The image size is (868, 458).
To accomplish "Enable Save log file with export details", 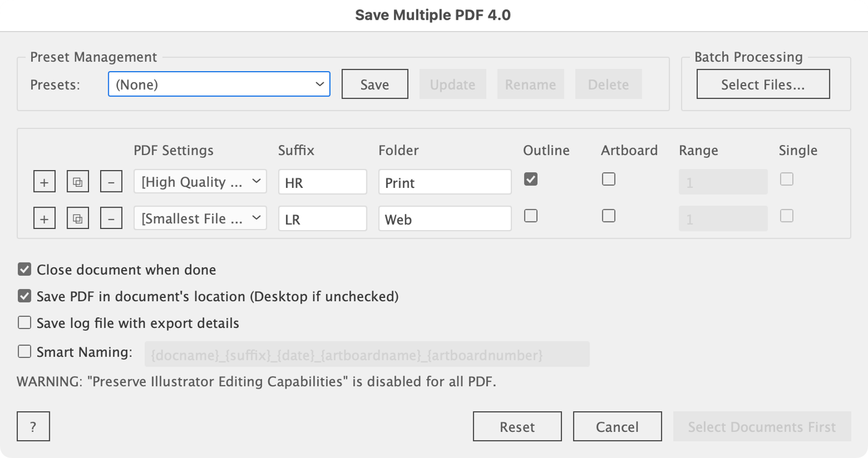I will [x=24, y=323].
